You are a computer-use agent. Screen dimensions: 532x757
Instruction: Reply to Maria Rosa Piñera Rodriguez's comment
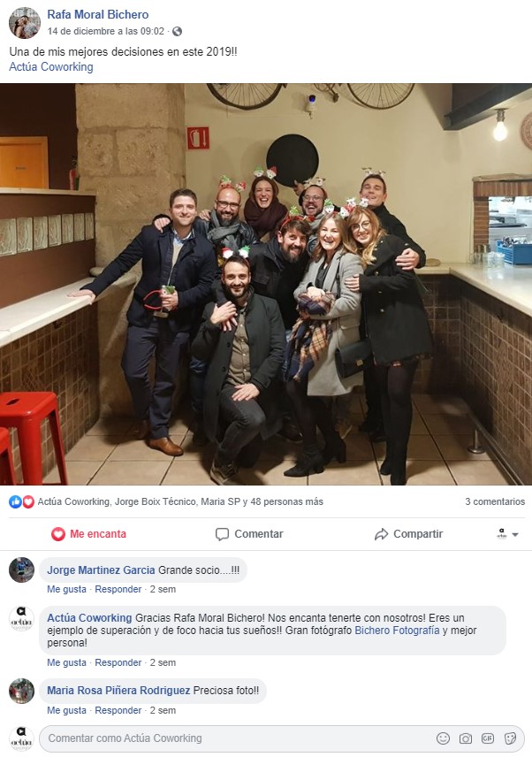pyautogui.click(x=118, y=710)
